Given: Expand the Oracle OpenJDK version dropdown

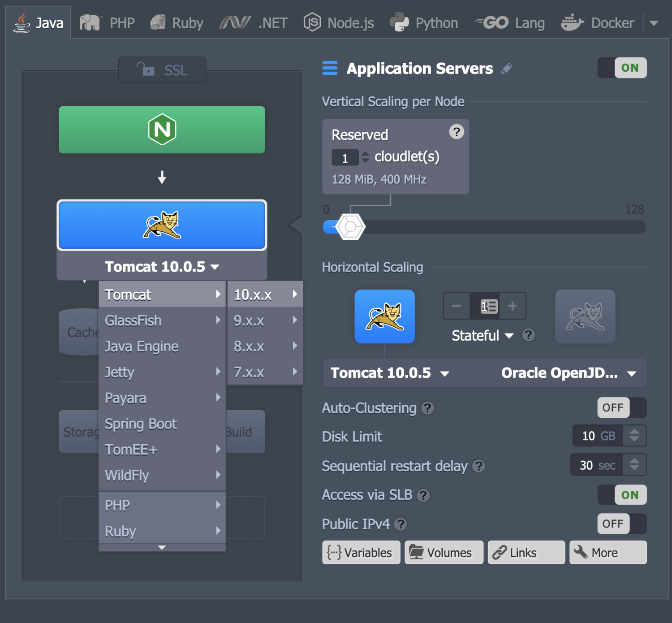Looking at the screenshot, I should (x=568, y=373).
